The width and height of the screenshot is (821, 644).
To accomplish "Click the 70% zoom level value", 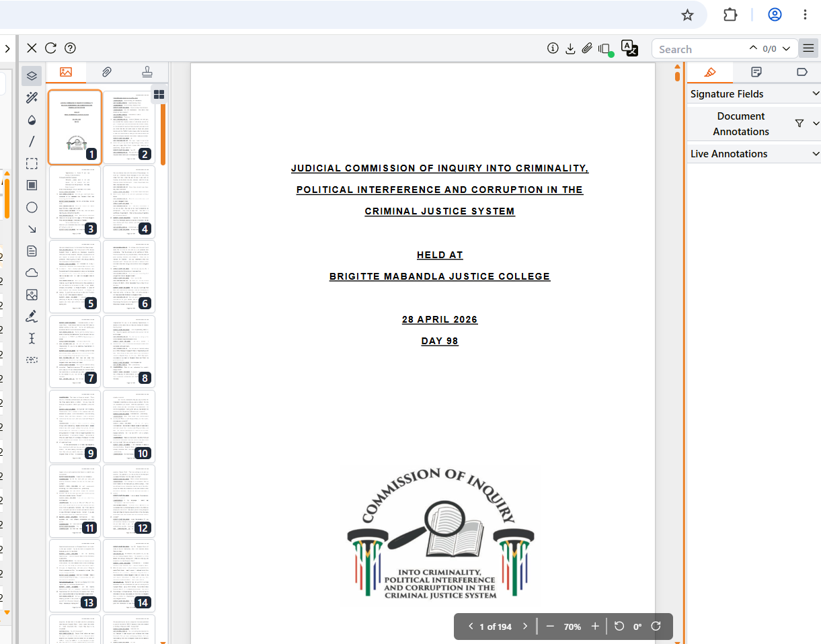I will 572,627.
